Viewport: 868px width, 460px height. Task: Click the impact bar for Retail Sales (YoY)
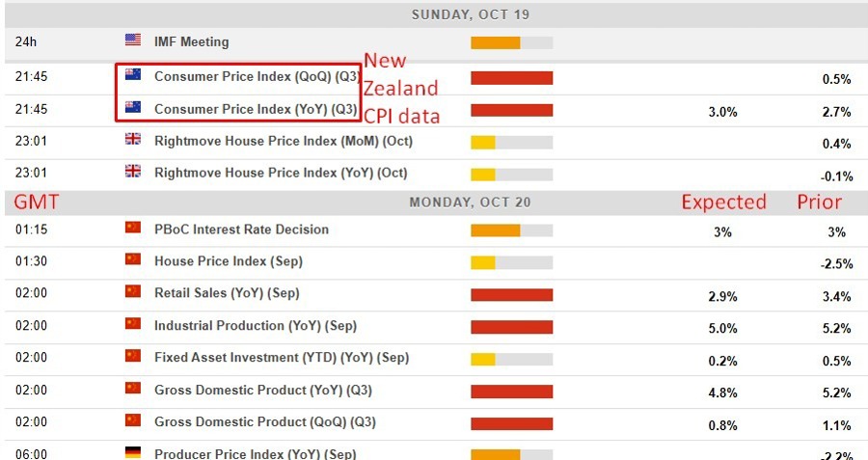(x=511, y=294)
